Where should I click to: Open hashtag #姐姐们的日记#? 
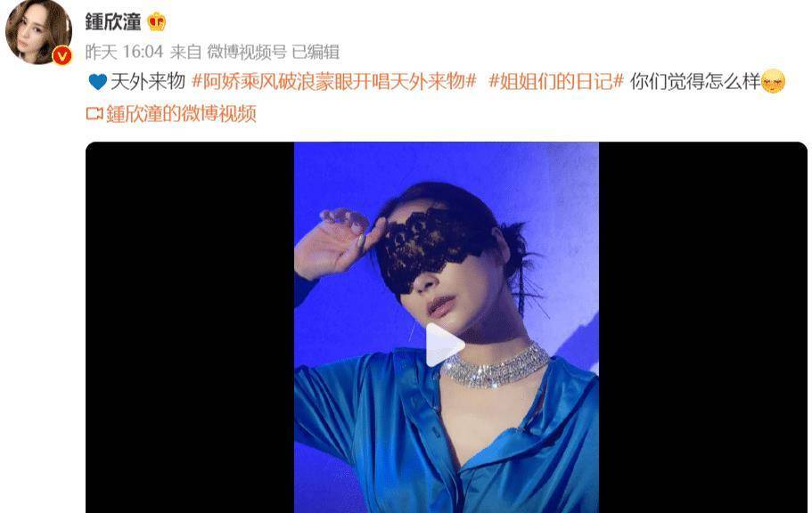coord(556,82)
